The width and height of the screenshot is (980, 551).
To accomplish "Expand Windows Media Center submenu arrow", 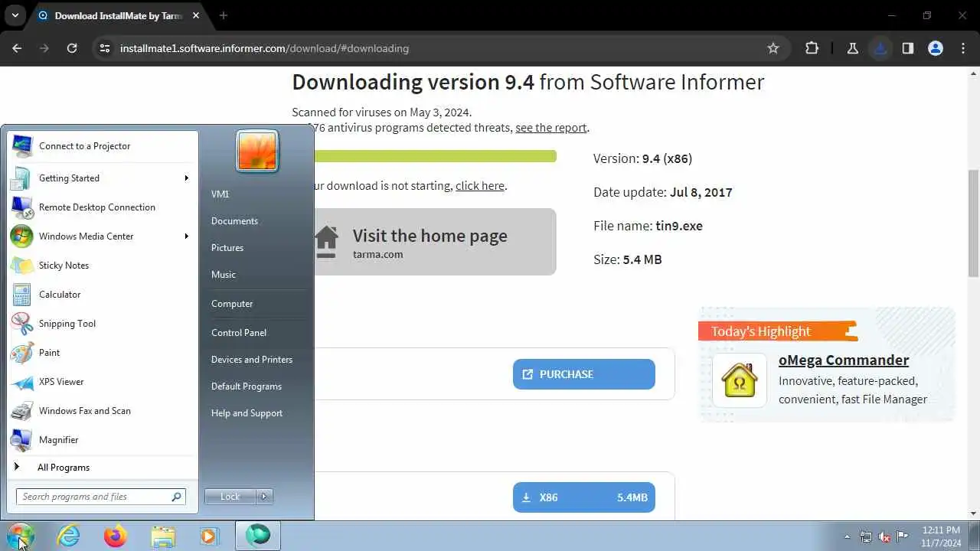I will [186, 236].
